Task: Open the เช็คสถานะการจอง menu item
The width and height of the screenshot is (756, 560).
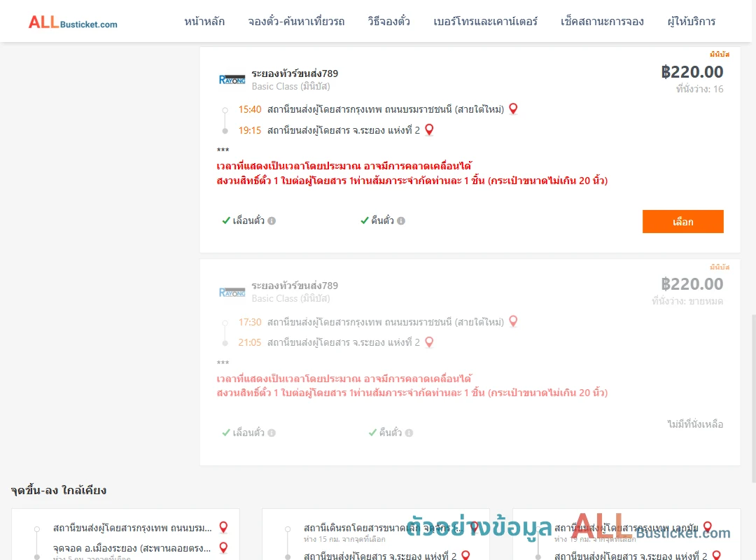Action: 602,22
